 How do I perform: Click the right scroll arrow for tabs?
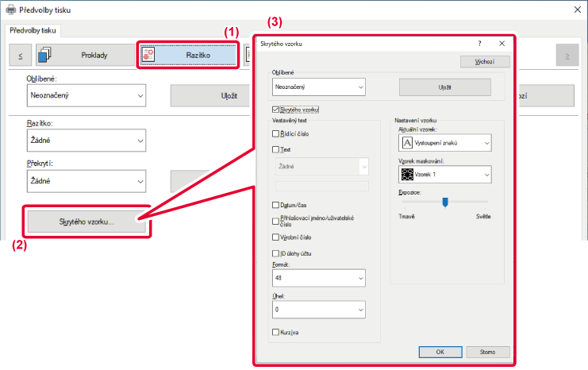click(567, 56)
